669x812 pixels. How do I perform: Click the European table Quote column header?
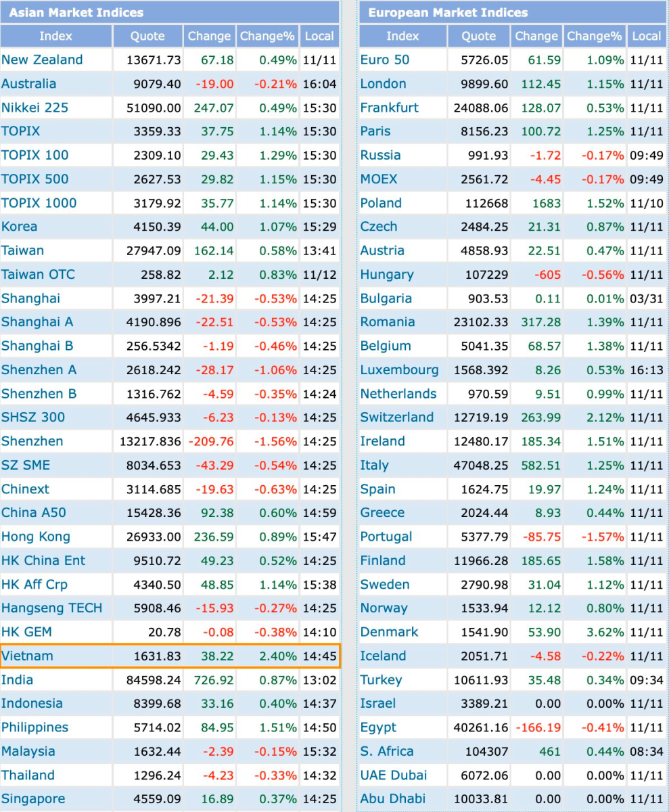tap(479, 37)
